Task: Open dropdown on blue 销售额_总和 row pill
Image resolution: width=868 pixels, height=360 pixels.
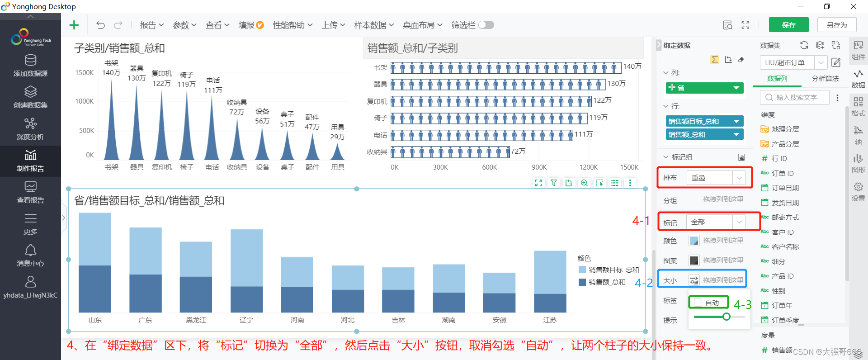Action: click(736, 134)
